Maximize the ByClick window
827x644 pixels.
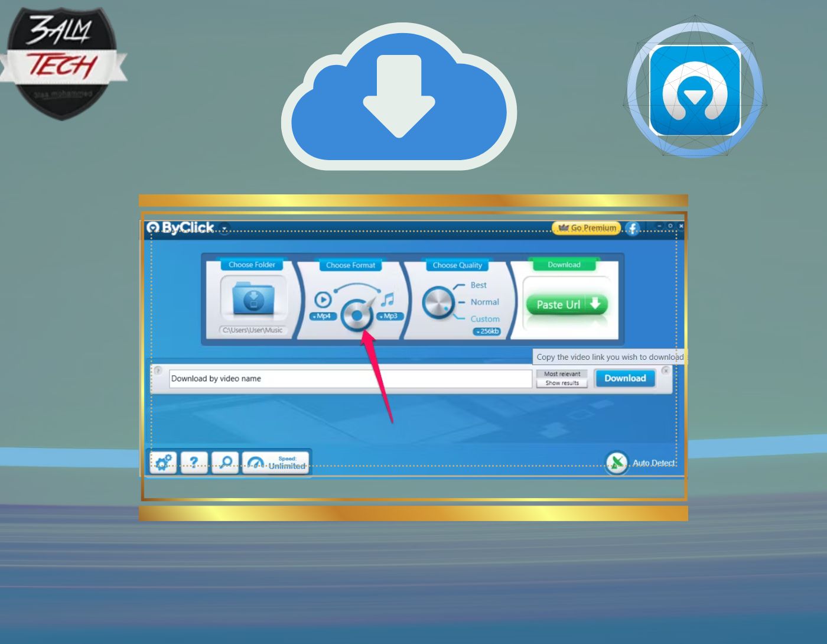(670, 226)
